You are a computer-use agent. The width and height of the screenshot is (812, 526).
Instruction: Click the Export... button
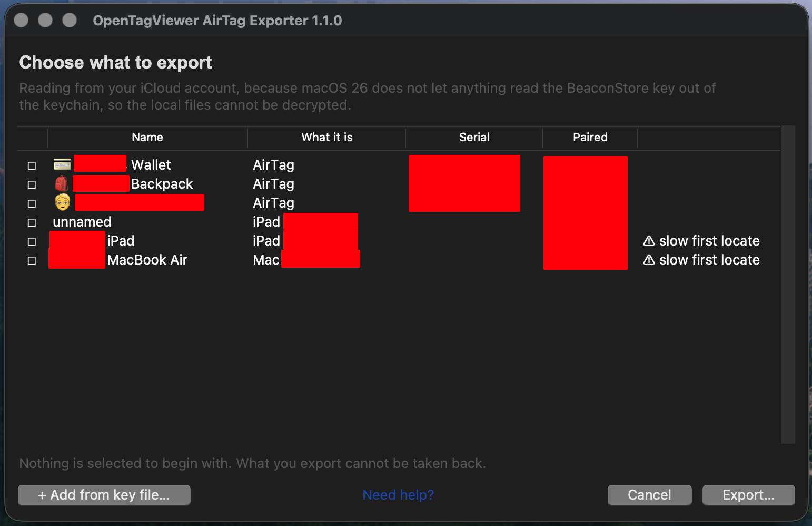[x=749, y=495]
